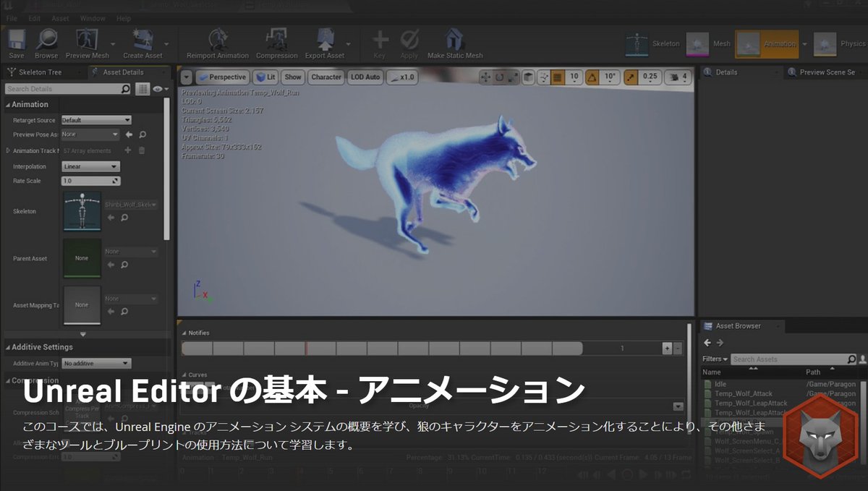The width and height of the screenshot is (868, 491).
Task: Open camera speed 4 dropdown
Action: point(678,77)
